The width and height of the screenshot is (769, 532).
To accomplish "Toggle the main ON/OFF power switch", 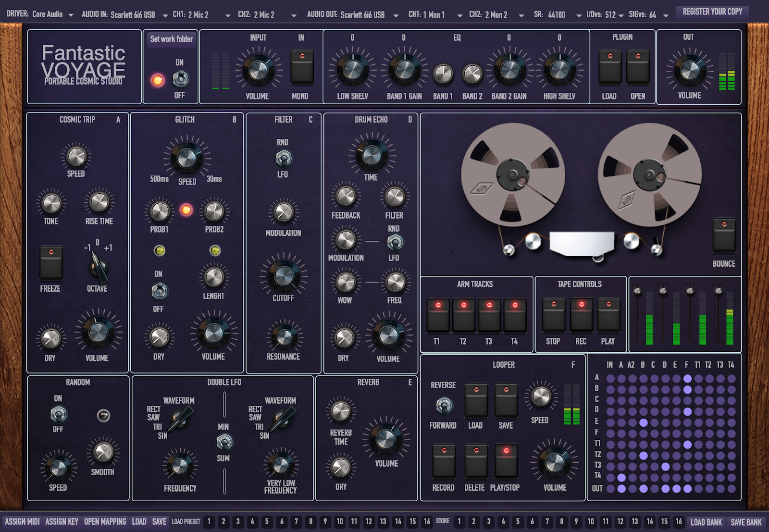I will click(180, 78).
